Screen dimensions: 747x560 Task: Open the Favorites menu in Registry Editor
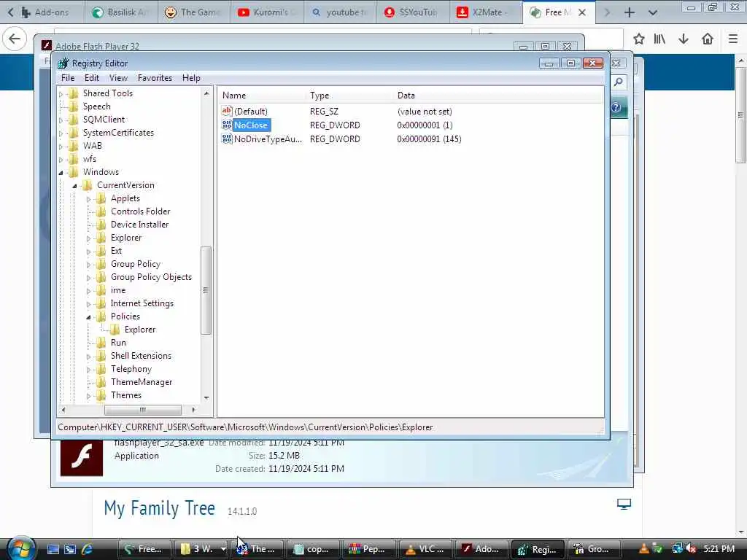click(155, 77)
